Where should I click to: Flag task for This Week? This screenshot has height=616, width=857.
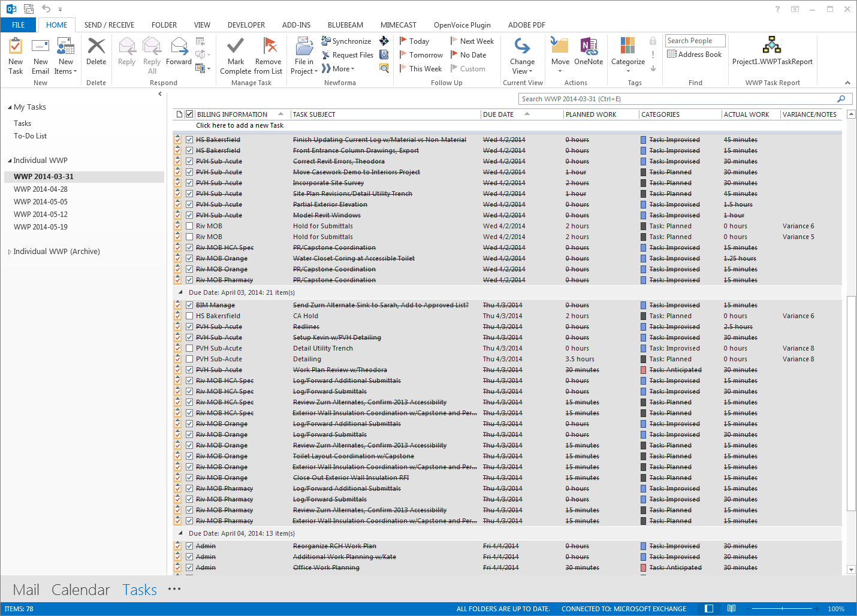coord(420,68)
